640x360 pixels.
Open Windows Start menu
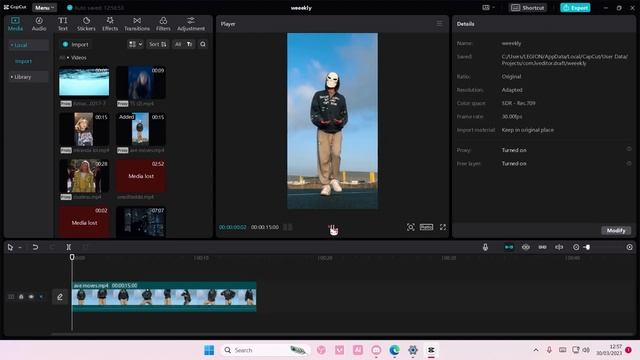coord(209,350)
